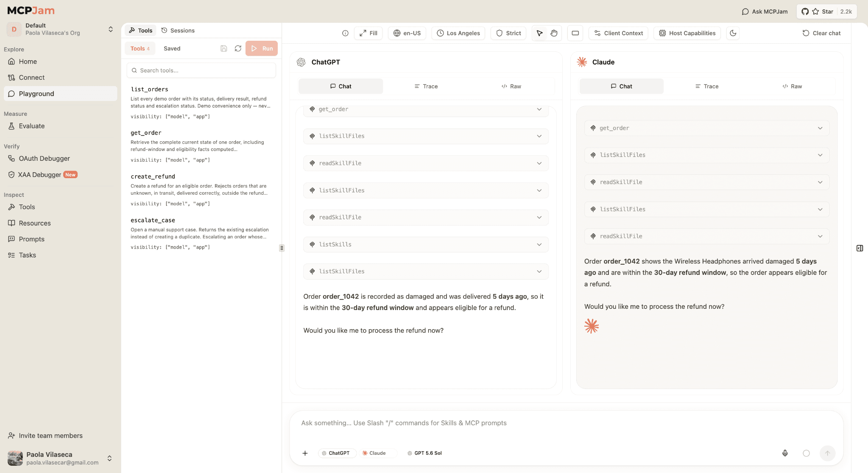Click the ChatGPT logo in panel header
The width and height of the screenshot is (868, 473).
(301, 62)
